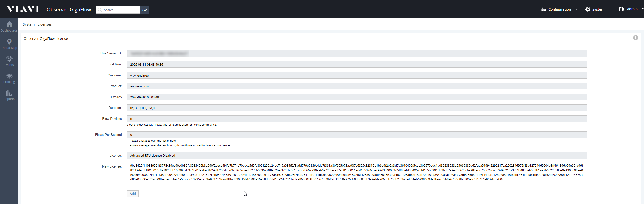644x204 pixels.
Task: Click the 'System - Licenses' breadcrumb text
Action: pos(37,24)
